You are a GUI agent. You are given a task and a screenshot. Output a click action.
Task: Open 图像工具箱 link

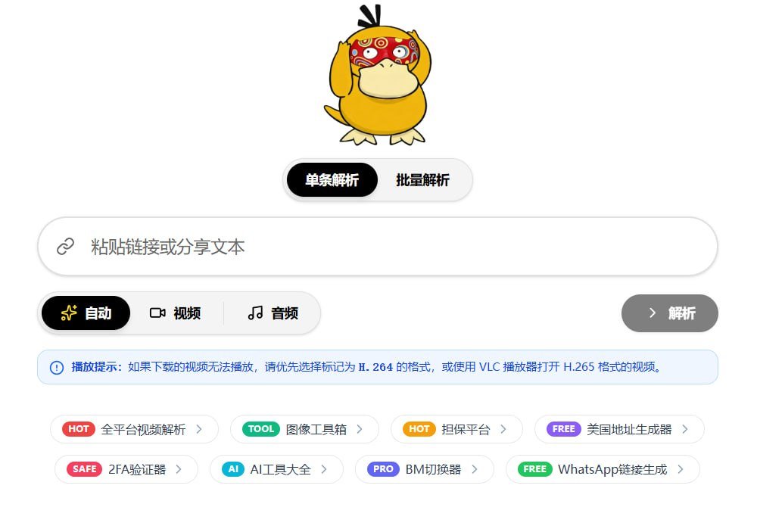pos(304,429)
